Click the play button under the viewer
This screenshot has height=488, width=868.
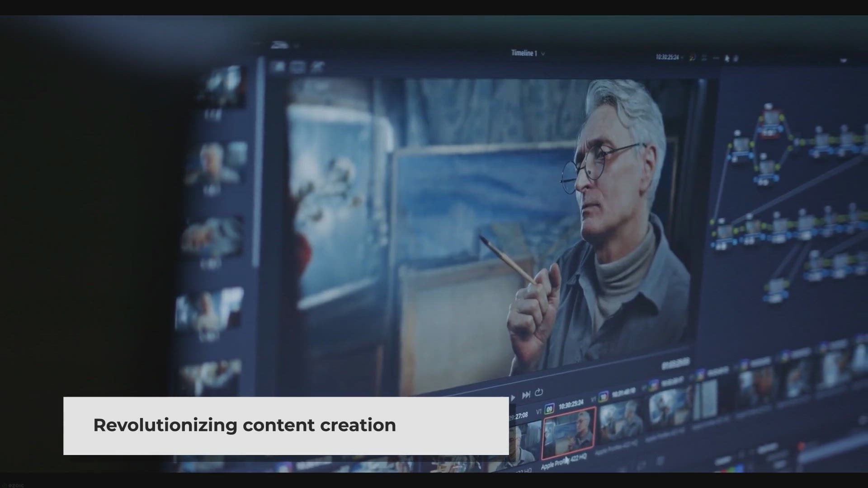[513, 398]
